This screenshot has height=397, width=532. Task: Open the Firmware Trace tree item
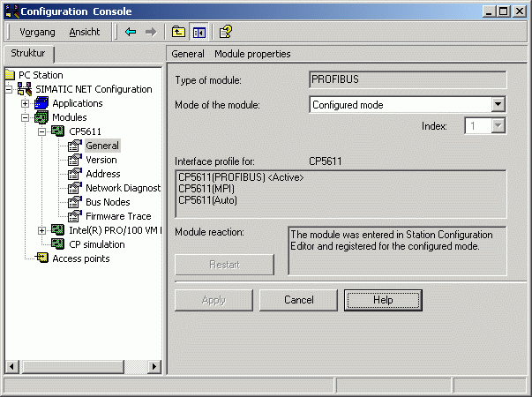(x=118, y=216)
